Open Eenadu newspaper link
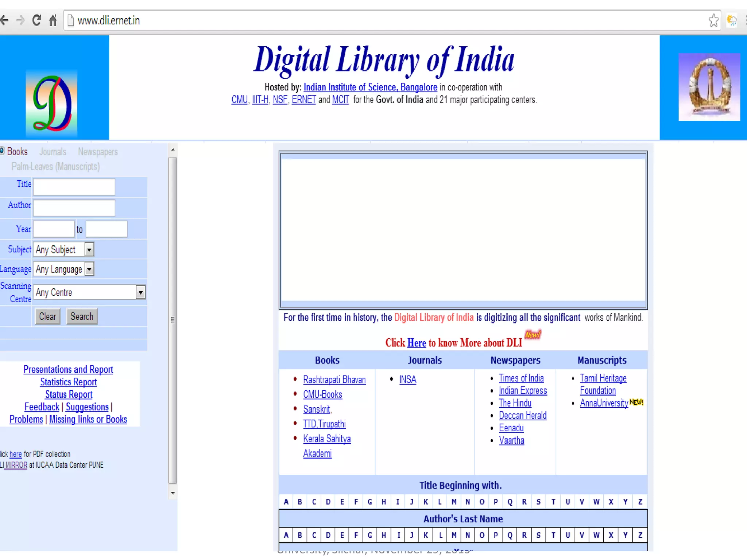 pos(511,428)
